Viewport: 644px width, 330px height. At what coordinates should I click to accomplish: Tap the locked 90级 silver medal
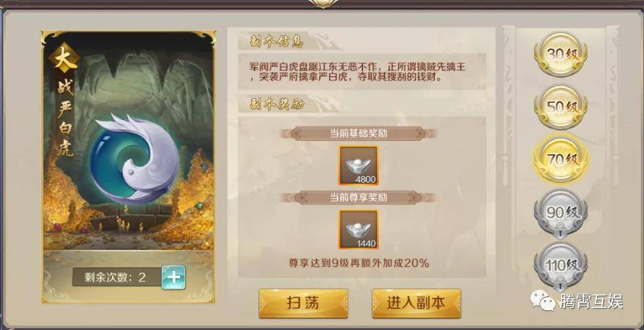560,213
